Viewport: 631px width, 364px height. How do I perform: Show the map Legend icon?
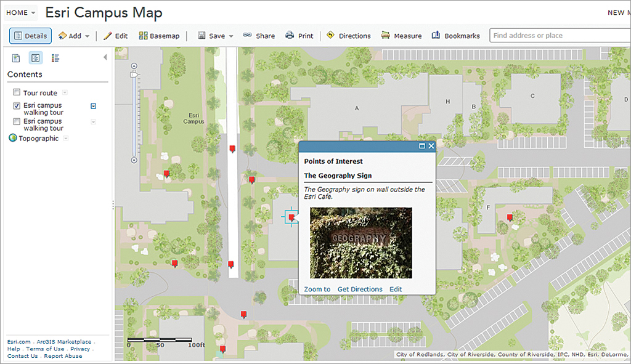tap(55, 59)
